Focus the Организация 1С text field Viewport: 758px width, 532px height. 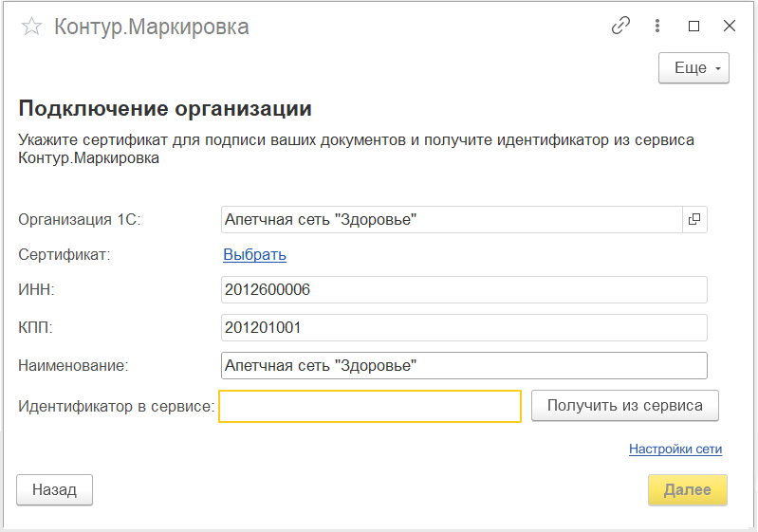click(x=452, y=219)
